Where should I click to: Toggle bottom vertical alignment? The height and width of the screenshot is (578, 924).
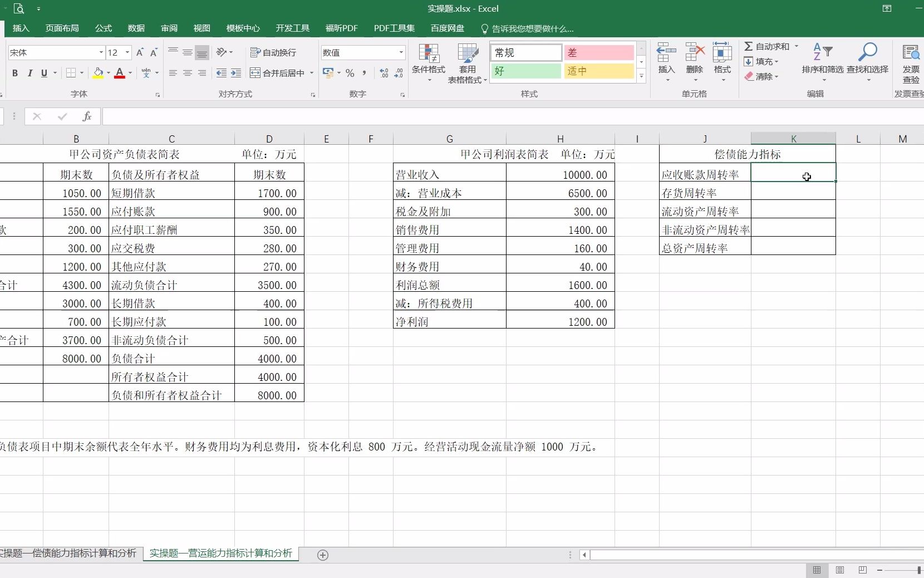[202, 52]
